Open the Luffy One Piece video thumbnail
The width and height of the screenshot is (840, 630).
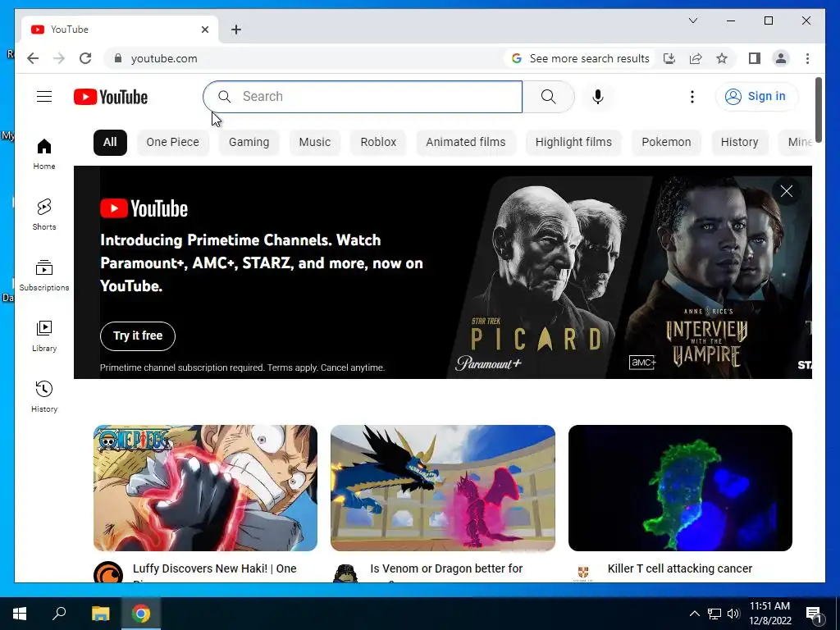206,488
